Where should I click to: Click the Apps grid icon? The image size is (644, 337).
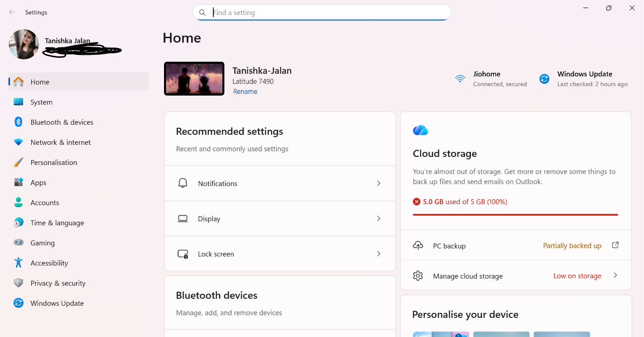pyautogui.click(x=19, y=182)
